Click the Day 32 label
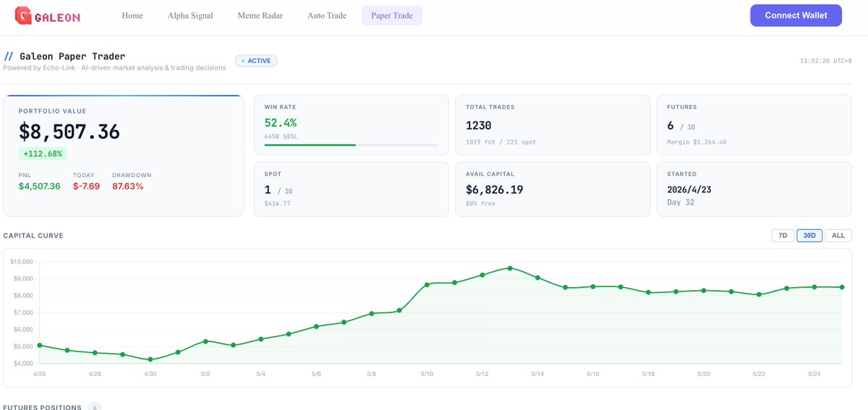 click(x=681, y=202)
